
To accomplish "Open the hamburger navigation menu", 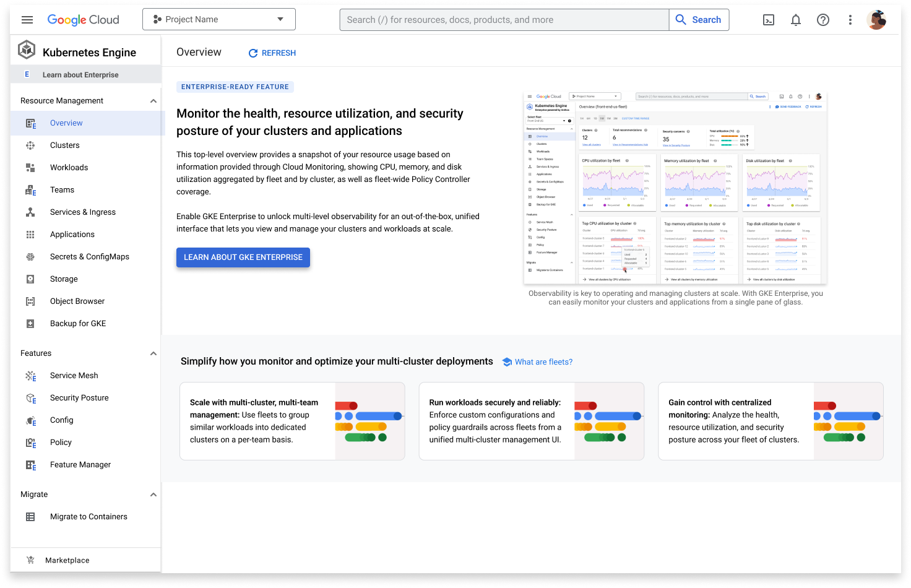I will [x=27, y=20].
